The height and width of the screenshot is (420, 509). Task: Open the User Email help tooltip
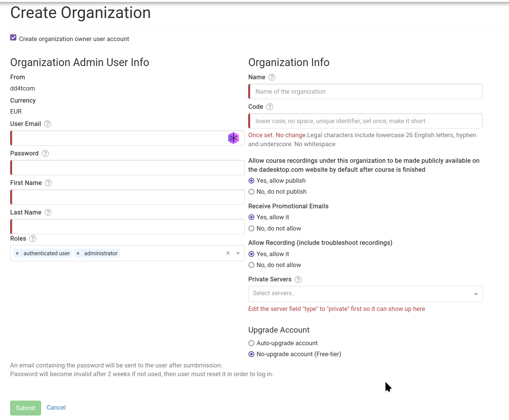48,124
